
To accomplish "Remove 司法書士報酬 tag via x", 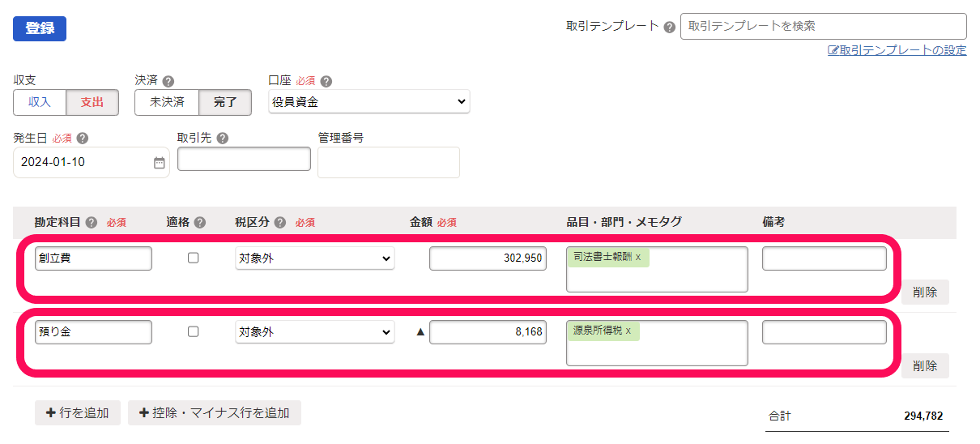I will point(638,257).
